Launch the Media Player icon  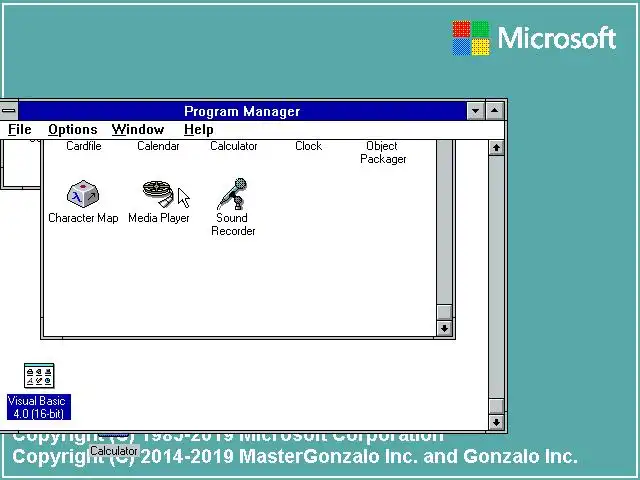[158, 194]
